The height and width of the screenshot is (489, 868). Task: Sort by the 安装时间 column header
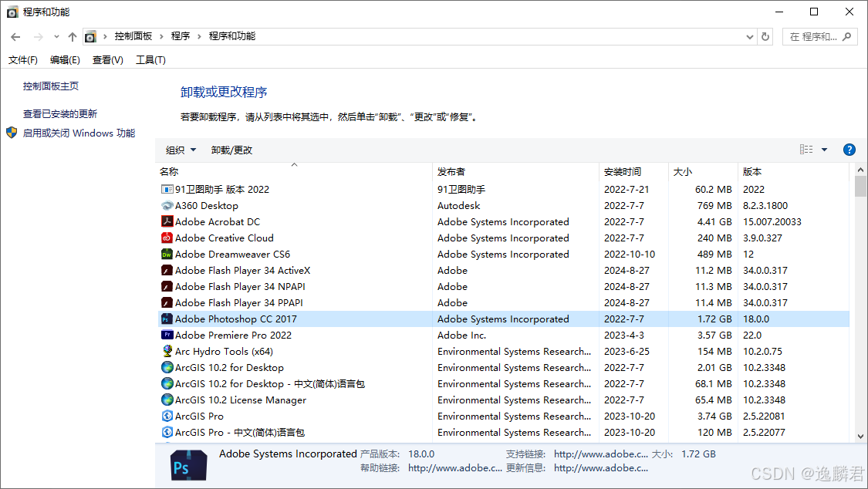[x=634, y=171]
